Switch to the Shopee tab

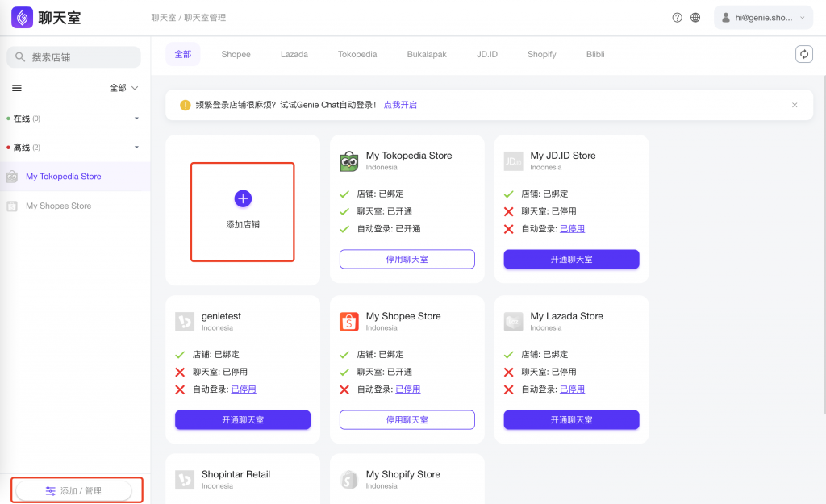tap(236, 54)
